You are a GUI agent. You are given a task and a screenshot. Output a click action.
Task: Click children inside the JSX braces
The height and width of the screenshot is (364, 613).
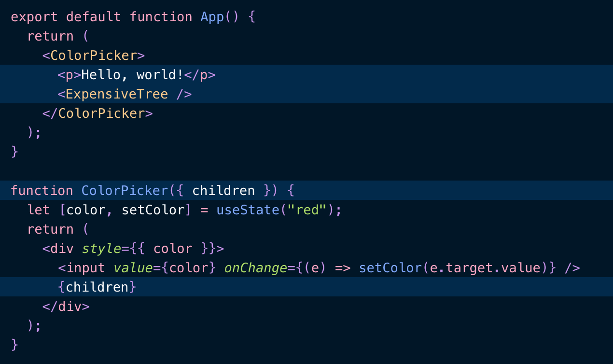97,287
